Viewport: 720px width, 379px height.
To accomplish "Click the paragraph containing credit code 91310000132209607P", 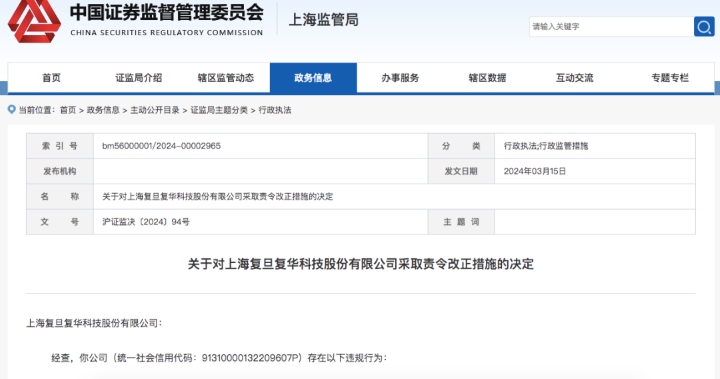I will click(x=219, y=357).
